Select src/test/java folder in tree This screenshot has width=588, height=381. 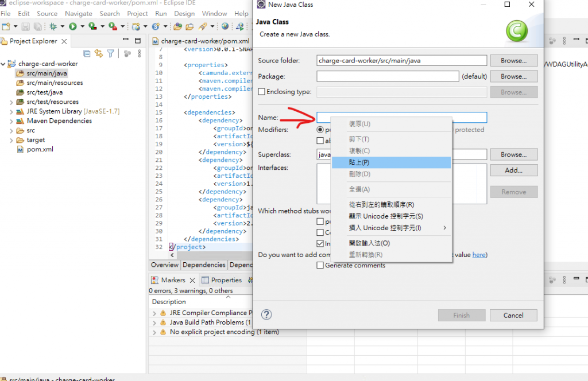pyautogui.click(x=45, y=92)
